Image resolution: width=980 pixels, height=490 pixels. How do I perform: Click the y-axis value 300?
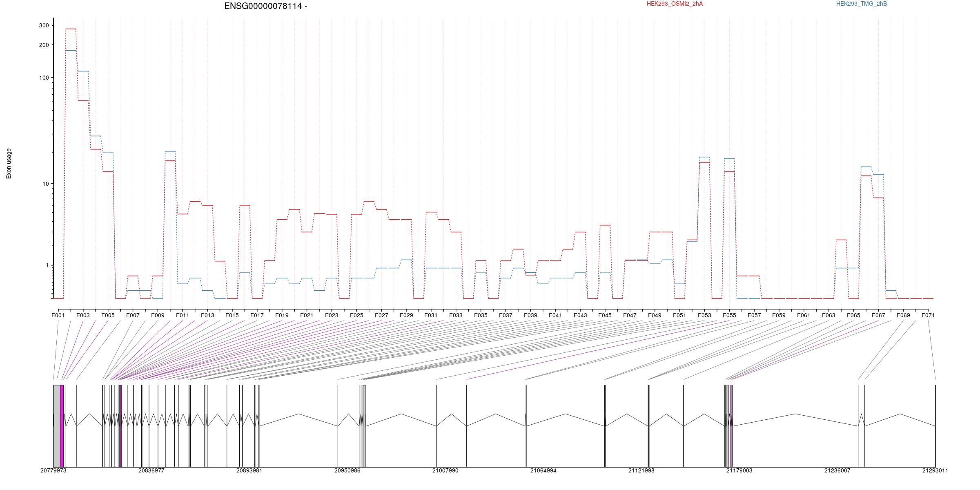coord(44,25)
